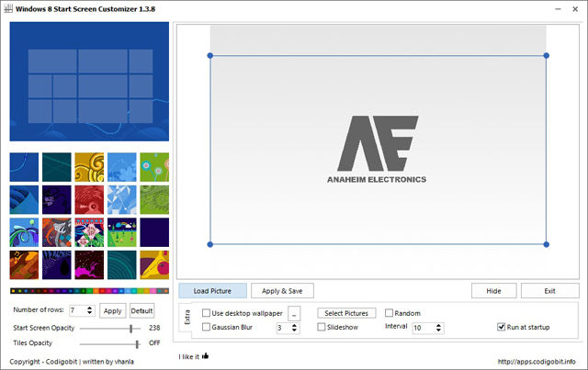This screenshot has height=370, width=588.
Task: Pick the pink flower mosaic background
Action: point(89,232)
